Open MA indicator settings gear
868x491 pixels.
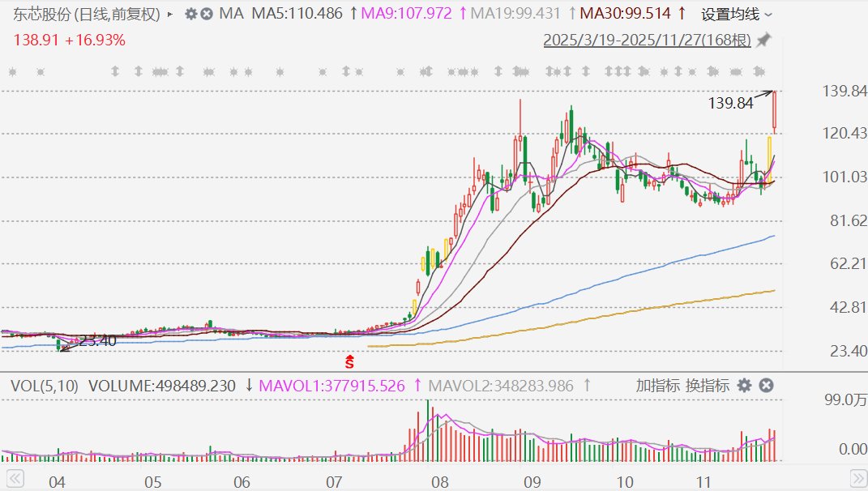(x=191, y=14)
